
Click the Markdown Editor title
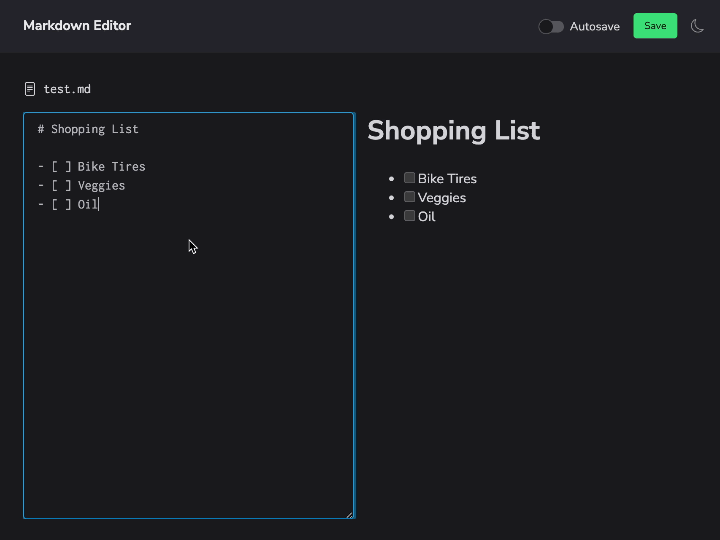[77, 26]
